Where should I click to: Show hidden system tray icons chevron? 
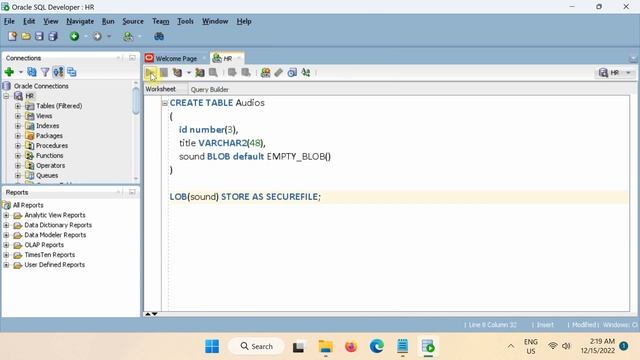click(x=511, y=347)
